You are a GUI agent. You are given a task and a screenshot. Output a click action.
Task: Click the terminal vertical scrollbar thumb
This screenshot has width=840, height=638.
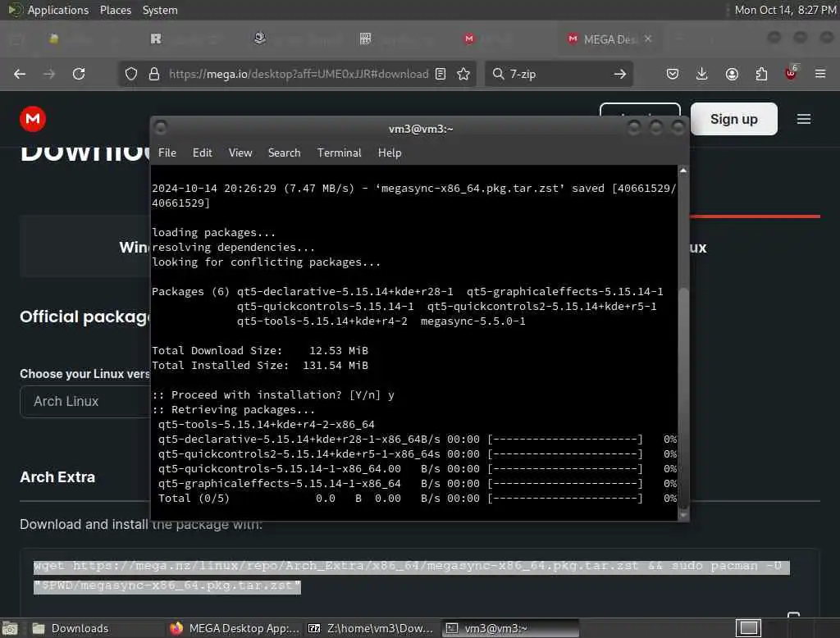pyautogui.click(x=683, y=398)
